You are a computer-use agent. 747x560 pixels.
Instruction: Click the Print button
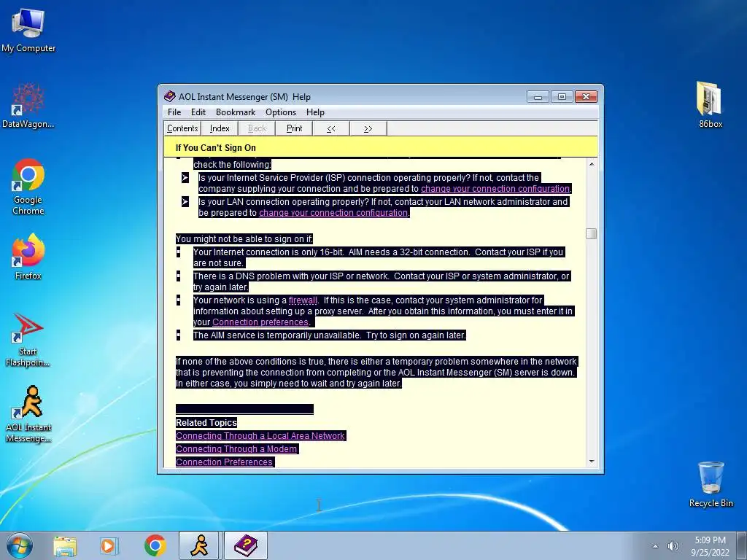(294, 128)
